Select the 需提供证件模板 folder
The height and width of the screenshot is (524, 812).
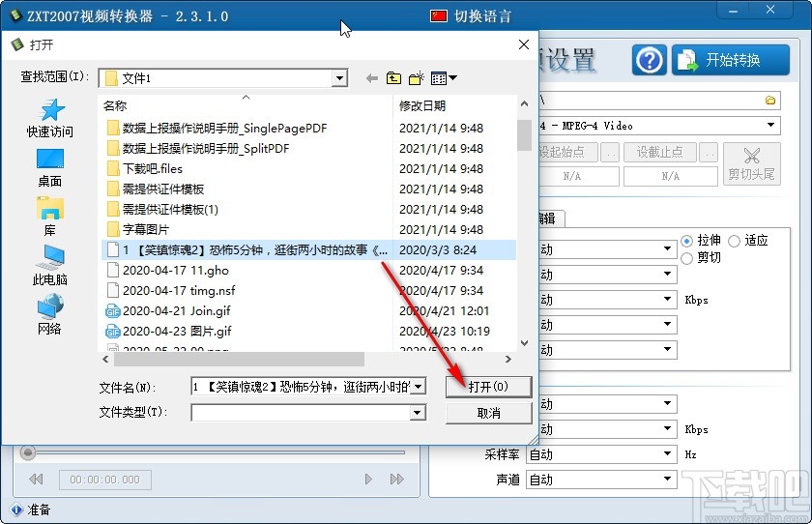162,189
